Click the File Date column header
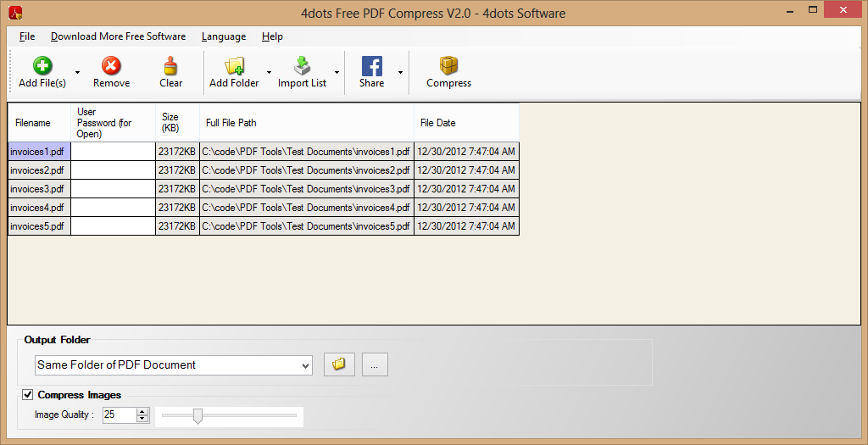Viewport: 868px width, 445px height. pos(467,123)
